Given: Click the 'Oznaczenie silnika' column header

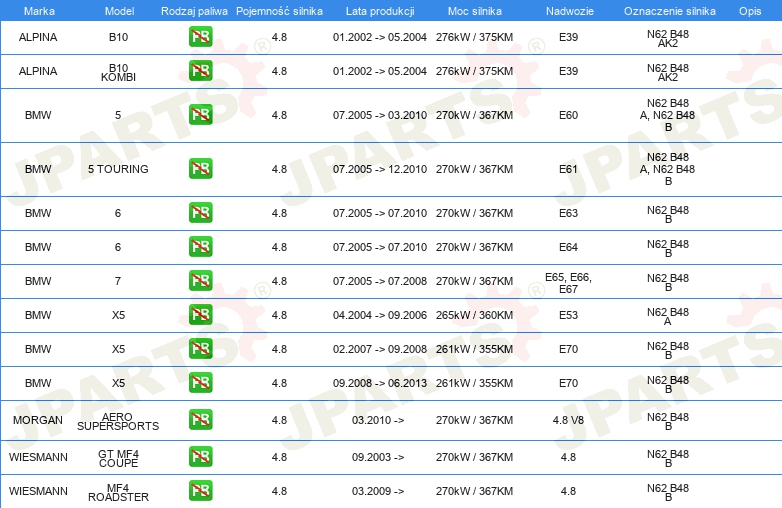Looking at the screenshot, I should (669, 11).
